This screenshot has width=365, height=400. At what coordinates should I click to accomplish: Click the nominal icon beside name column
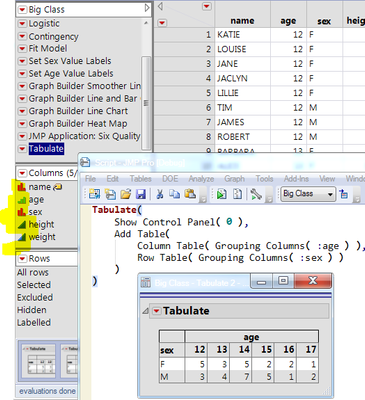point(21,187)
